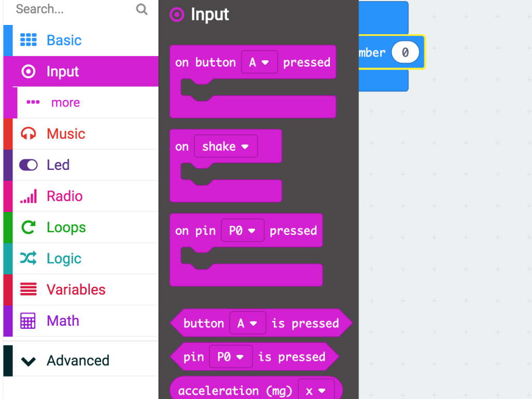This screenshot has height=399, width=532.
Task: Open the Led category
Action: 81,165
